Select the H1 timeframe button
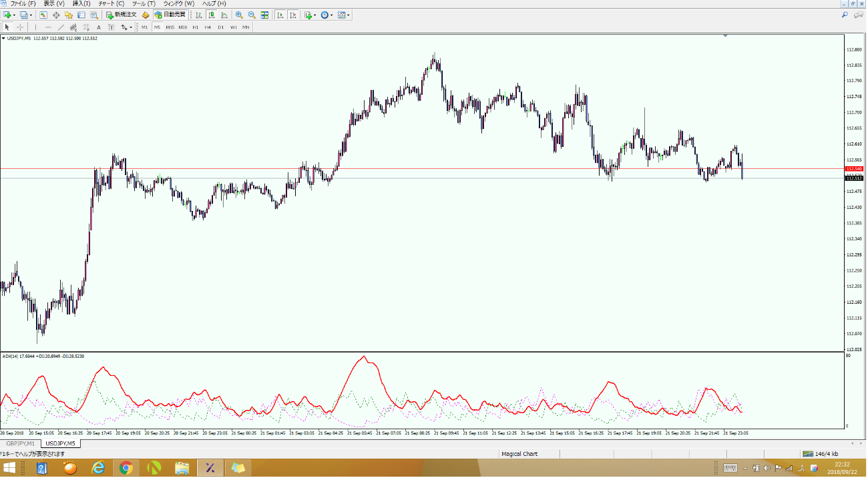Image resolution: width=868 pixels, height=488 pixels. point(195,27)
